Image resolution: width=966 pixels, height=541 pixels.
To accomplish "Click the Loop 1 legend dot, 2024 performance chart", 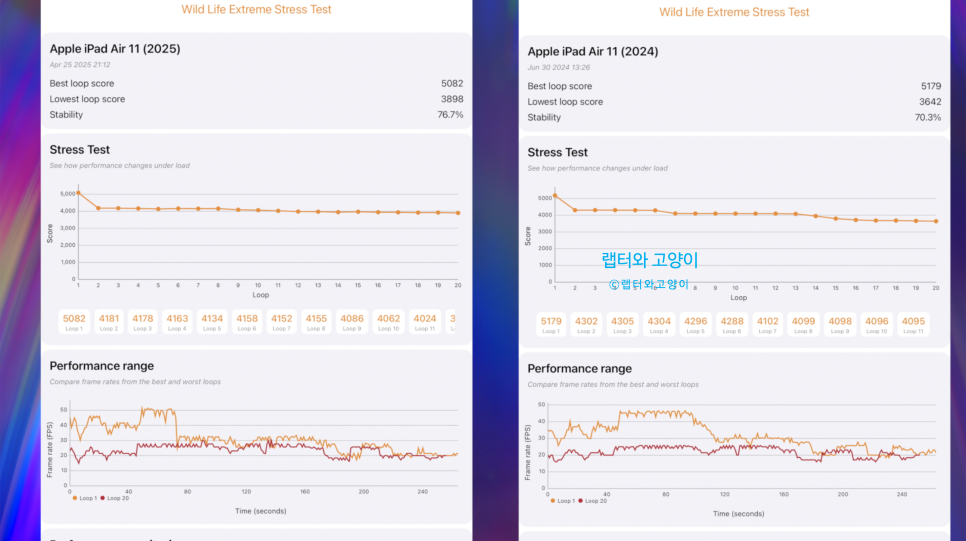I will click(x=553, y=501).
